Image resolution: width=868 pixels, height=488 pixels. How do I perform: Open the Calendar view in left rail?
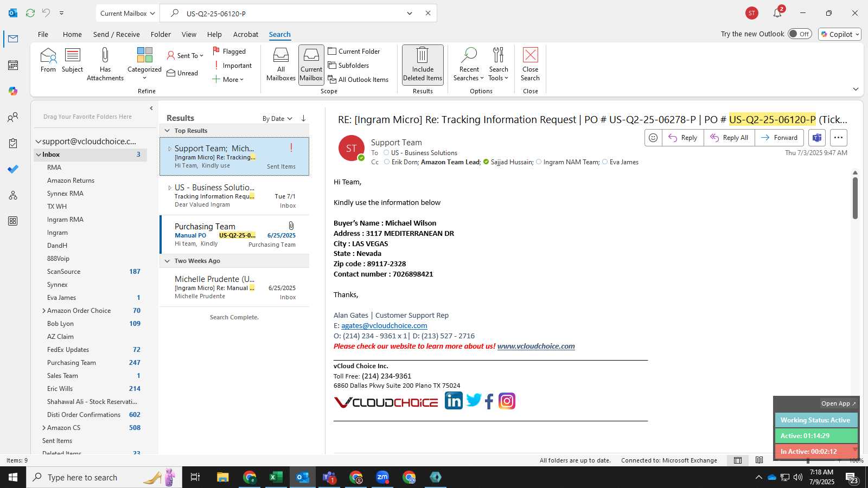pos(13,65)
